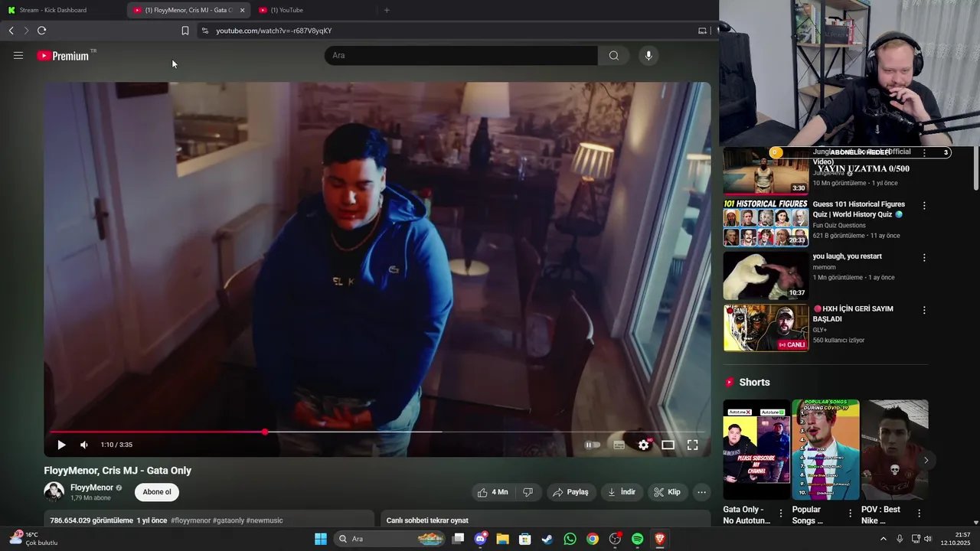Image resolution: width=980 pixels, height=551 pixels.
Task: Open FloyyMenor channel avatar
Action: (54, 492)
